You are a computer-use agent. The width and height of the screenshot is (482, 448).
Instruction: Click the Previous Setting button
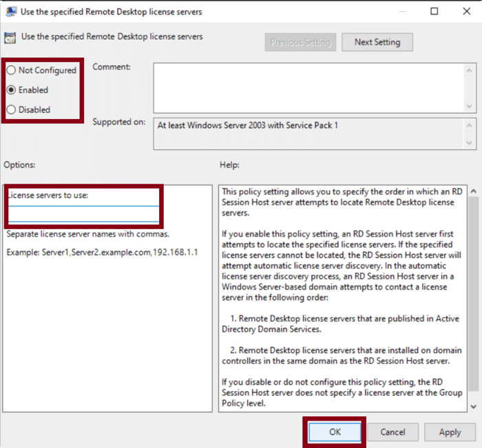pyautogui.click(x=300, y=42)
